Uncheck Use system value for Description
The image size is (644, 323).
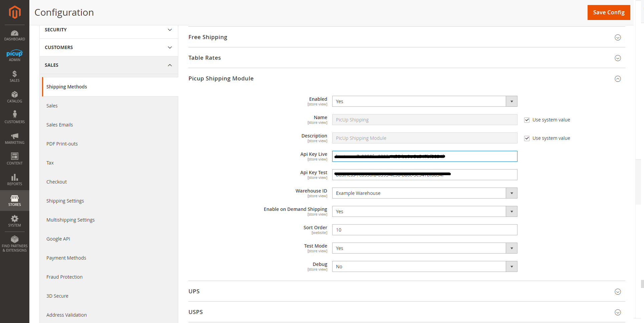(x=527, y=138)
